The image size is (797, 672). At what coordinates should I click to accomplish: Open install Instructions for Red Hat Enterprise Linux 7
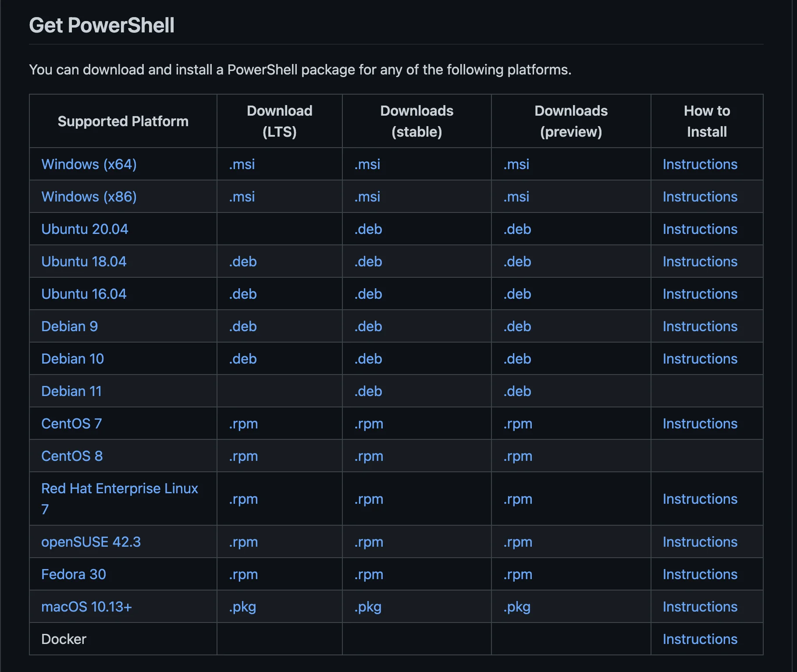pyautogui.click(x=700, y=499)
